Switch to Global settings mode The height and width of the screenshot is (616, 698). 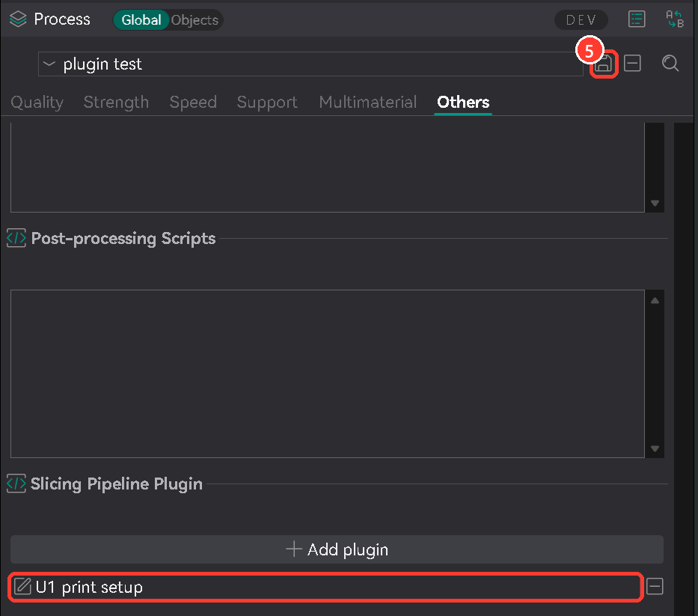(x=141, y=20)
